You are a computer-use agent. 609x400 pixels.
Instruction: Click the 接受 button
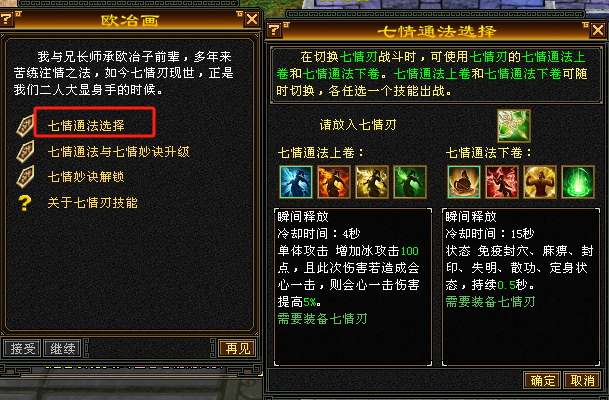coord(22,348)
